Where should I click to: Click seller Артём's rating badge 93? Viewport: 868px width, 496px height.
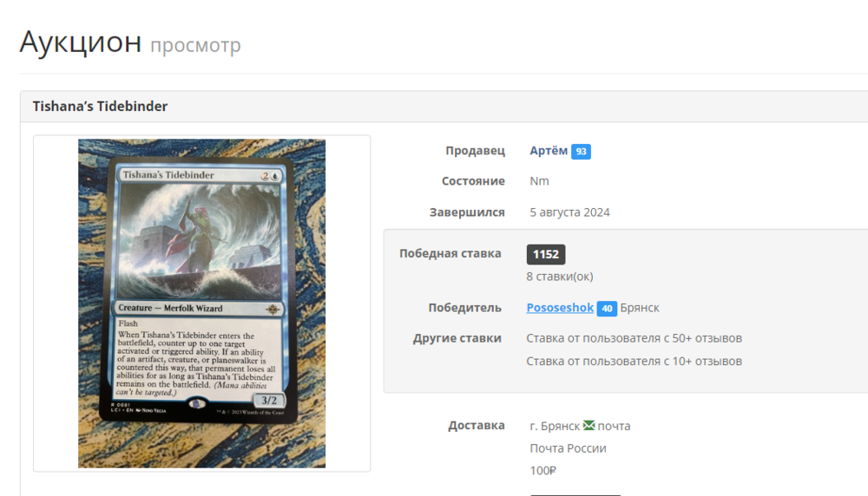pos(581,152)
